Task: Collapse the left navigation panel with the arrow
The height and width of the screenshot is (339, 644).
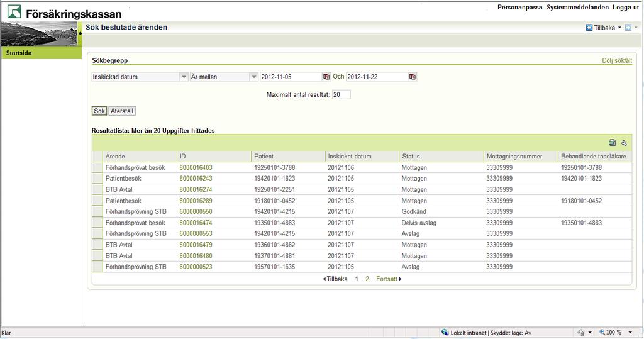Action: [80, 33]
